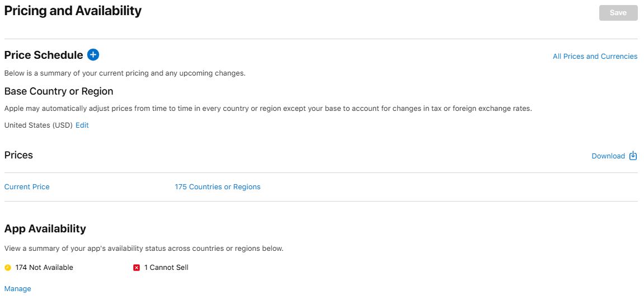Click the plus icon beside Price Schedule
This screenshot has height=299, width=644.
point(93,55)
